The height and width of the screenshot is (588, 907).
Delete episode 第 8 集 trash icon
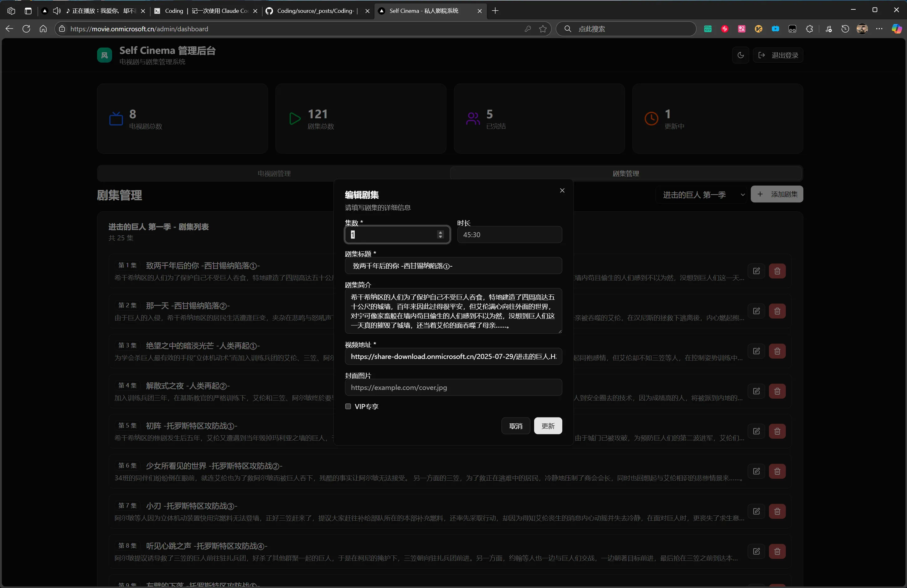pyautogui.click(x=777, y=551)
